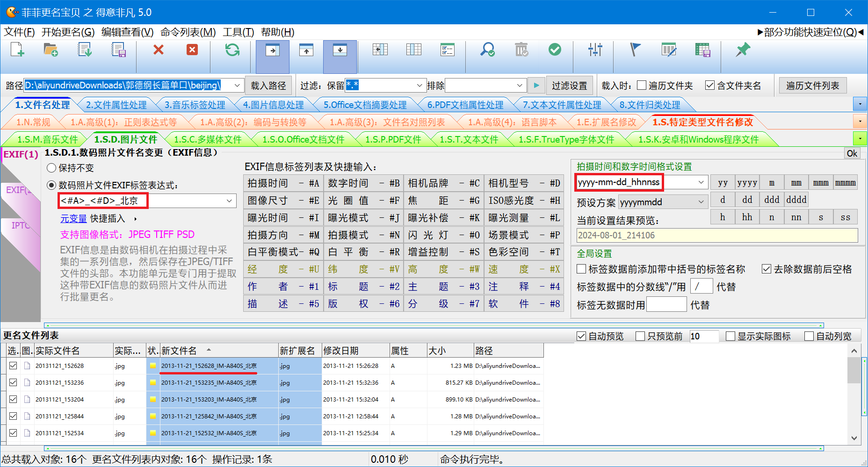
Task: Click the trash can toolbar icon
Action: [521, 50]
